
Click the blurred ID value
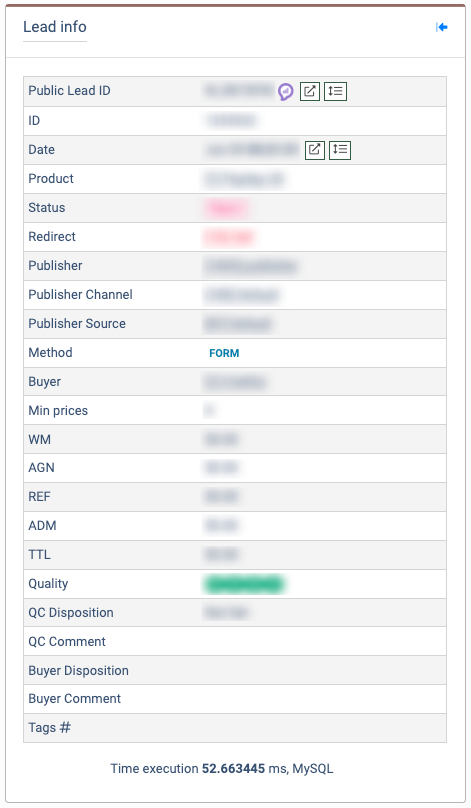230,121
